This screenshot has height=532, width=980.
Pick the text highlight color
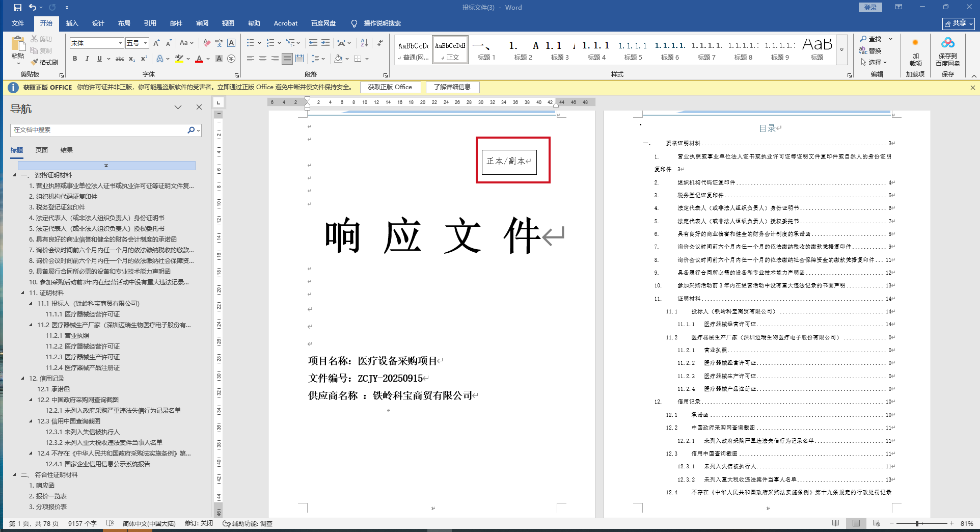tap(179, 59)
